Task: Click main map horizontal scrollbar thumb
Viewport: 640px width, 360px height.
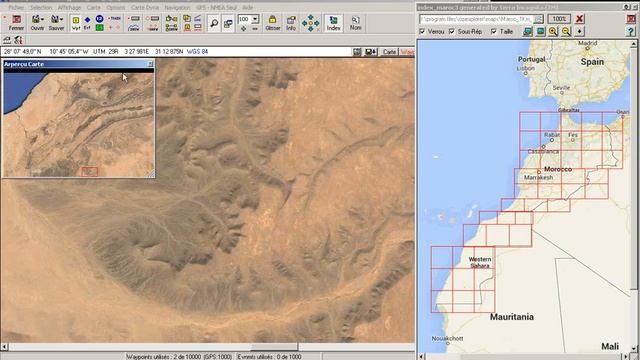Action: (x=274, y=347)
